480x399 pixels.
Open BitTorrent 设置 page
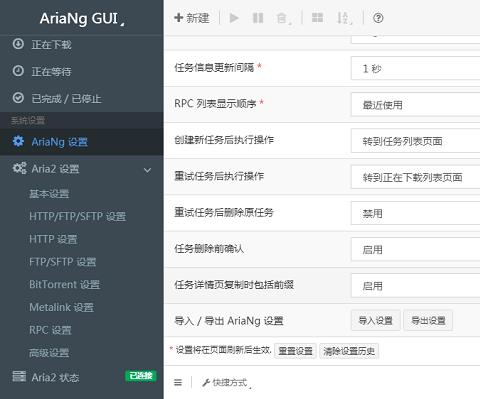(x=65, y=284)
